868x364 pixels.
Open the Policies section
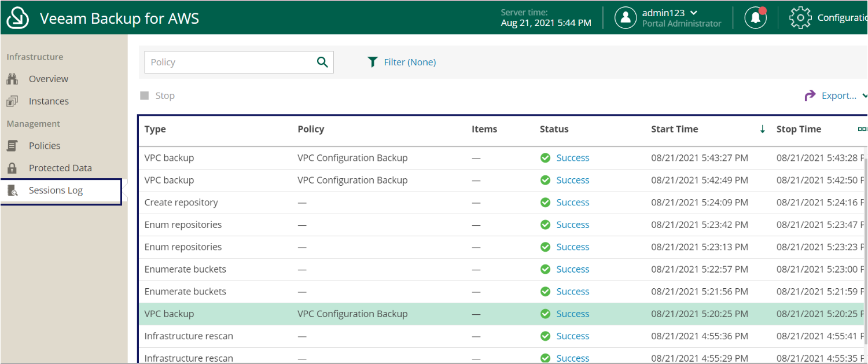point(45,146)
